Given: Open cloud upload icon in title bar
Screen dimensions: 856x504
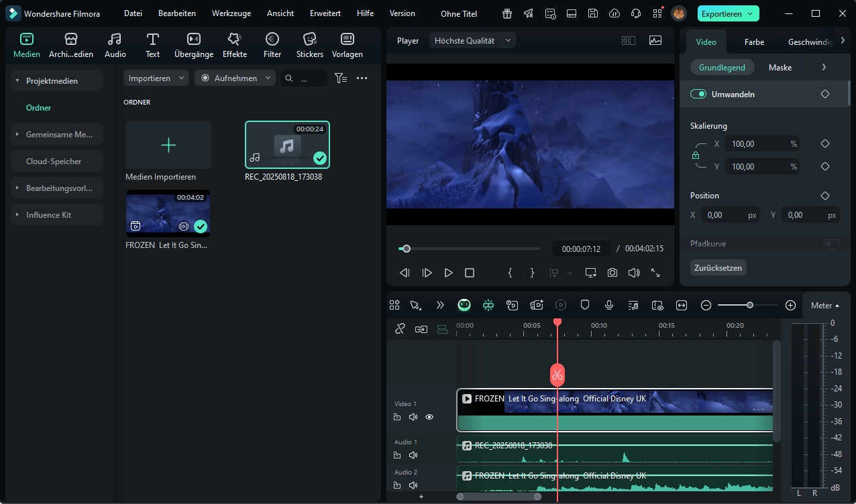Looking at the screenshot, I should 614,13.
